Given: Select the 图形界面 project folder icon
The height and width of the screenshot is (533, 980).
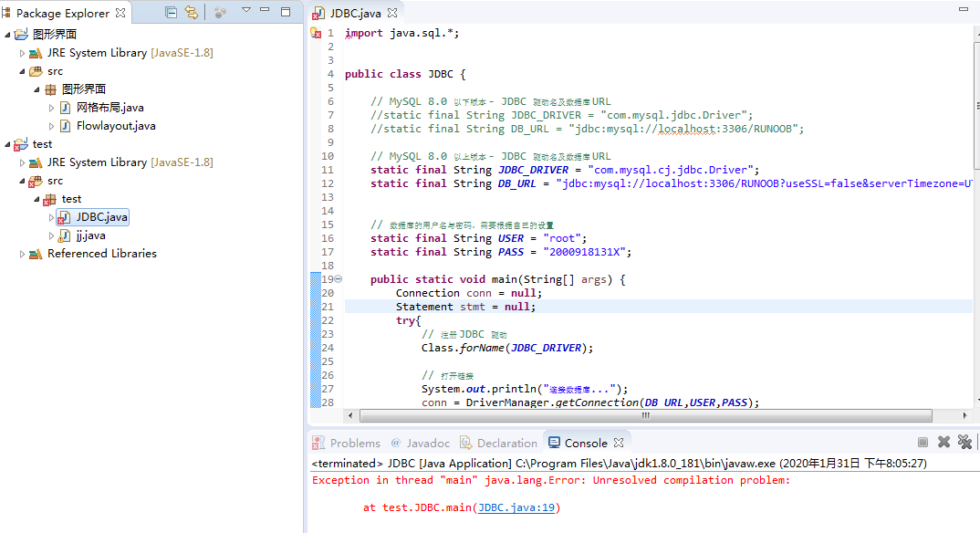Looking at the screenshot, I should [21, 35].
